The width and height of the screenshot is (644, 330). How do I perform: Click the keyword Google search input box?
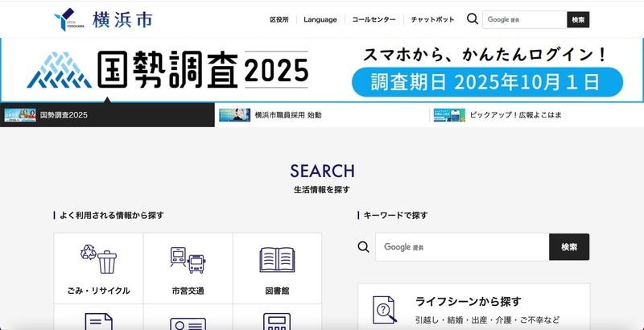tap(462, 247)
